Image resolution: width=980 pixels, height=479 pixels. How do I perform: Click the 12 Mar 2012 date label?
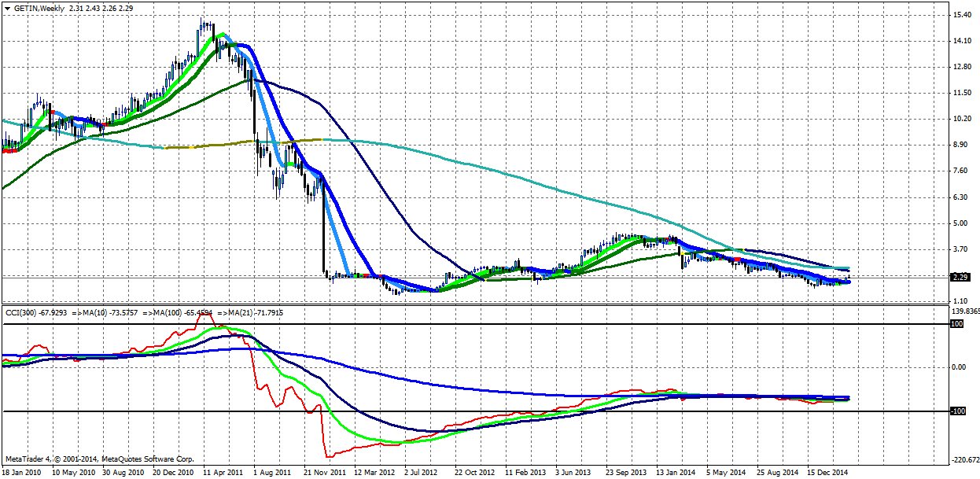click(374, 472)
